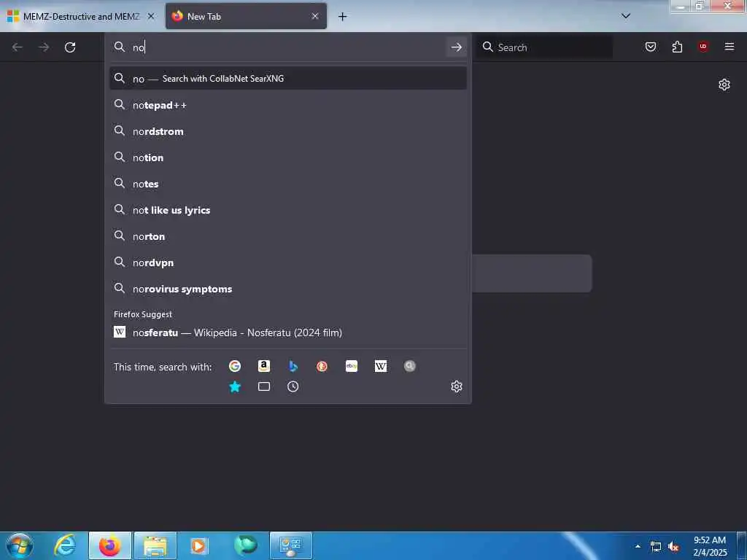Launch Internet Explorer from taskbar
Image resolution: width=747 pixels, height=560 pixels.
[66, 545]
